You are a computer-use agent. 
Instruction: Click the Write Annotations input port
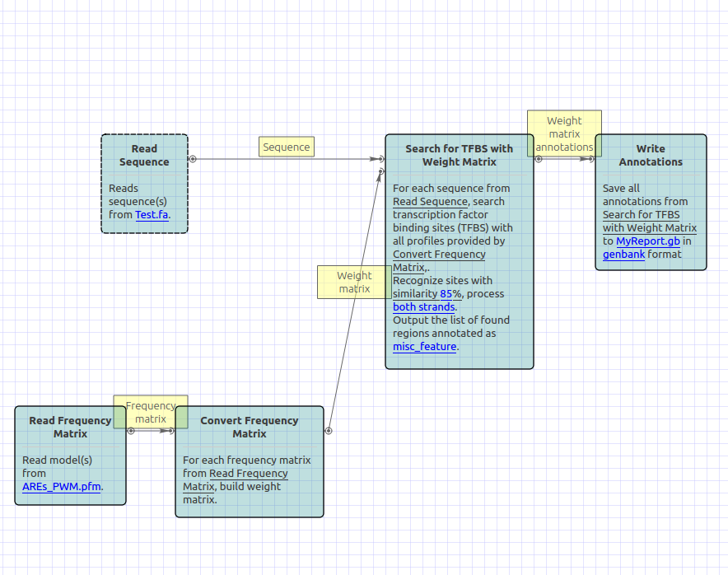pyautogui.click(x=591, y=159)
